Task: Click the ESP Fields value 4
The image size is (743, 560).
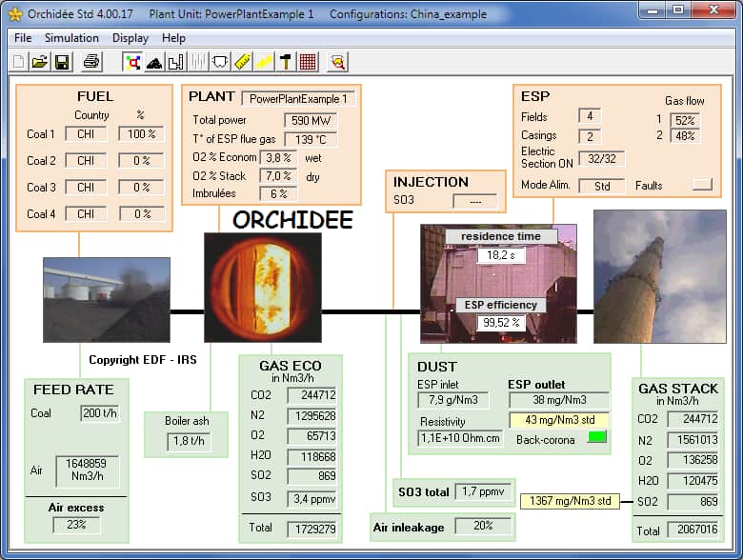Action: 590,115
